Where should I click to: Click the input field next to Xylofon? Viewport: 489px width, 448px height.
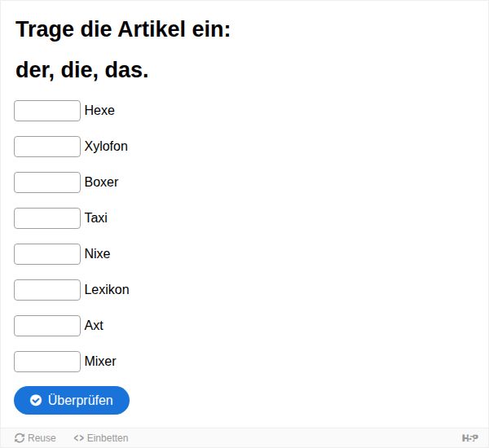point(47,147)
